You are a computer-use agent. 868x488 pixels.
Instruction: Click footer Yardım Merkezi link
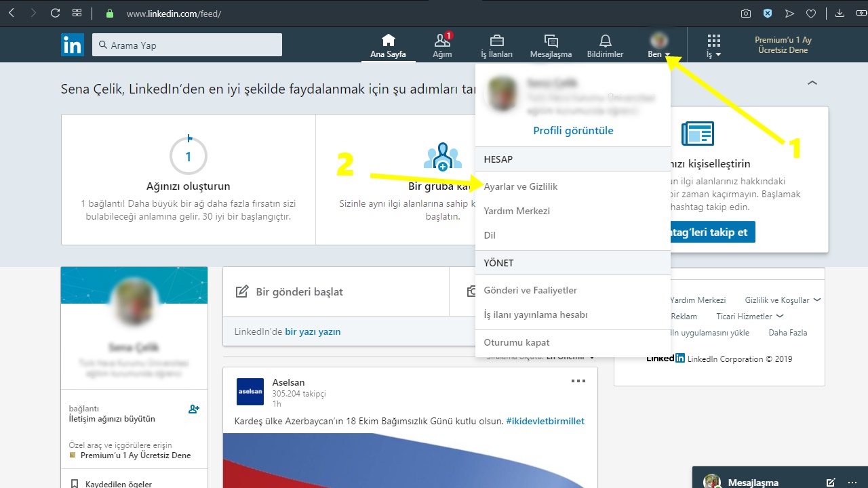pyautogui.click(x=698, y=300)
